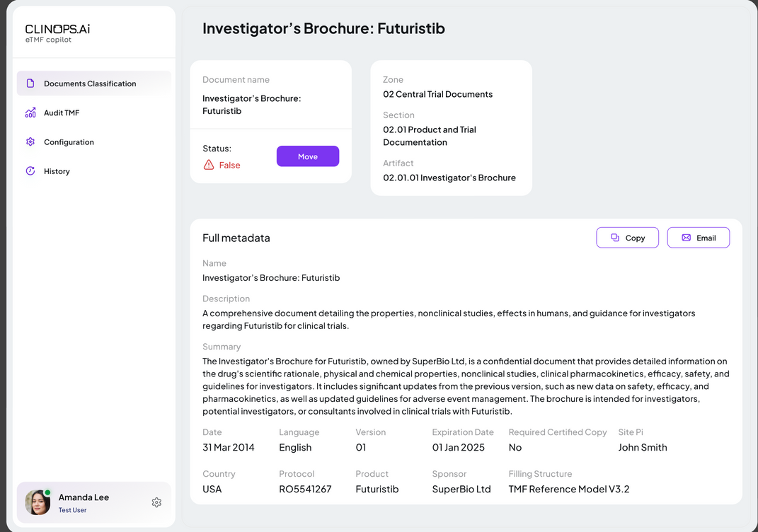Click the protocol value RO5541267

point(305,489)
